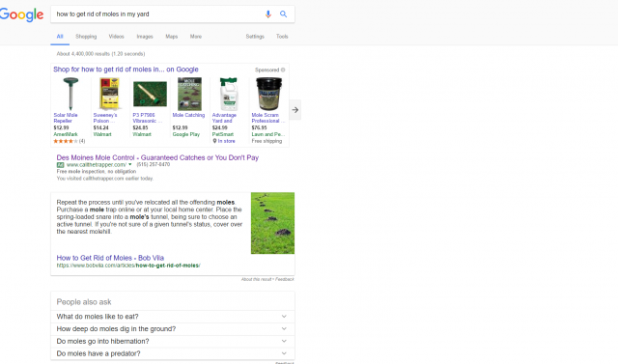Click the blue search magnifier icon

click(283, 14)
